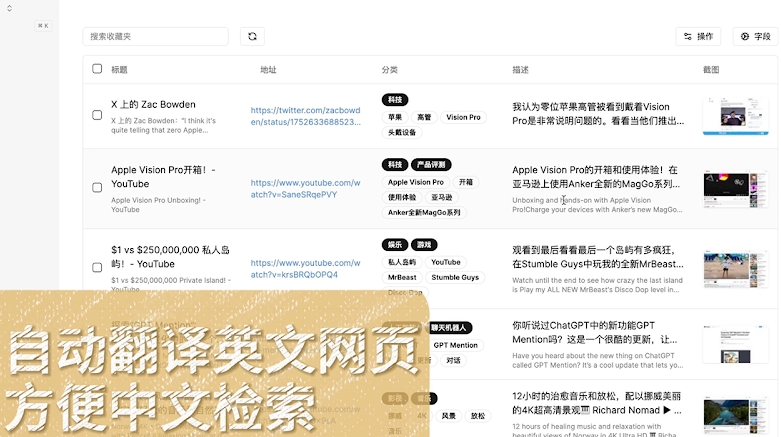
Task: Check the X 上的 Zac Bowden row checkbox
Action: point(97,115)
